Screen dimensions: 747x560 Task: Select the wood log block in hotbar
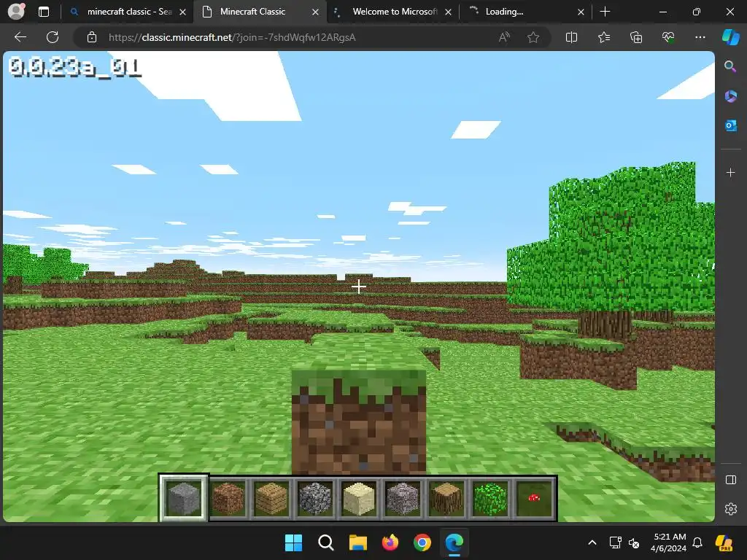click(x=446, y=498)
